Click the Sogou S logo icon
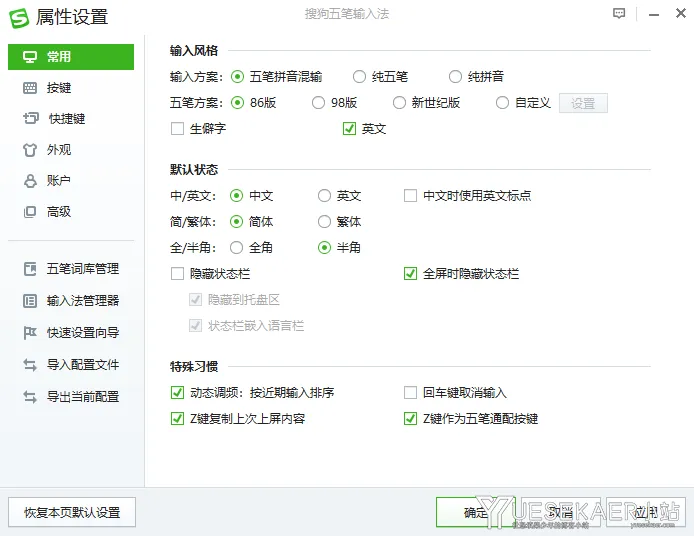The height and width of the screenshot is (536, 694). point(19,18)
